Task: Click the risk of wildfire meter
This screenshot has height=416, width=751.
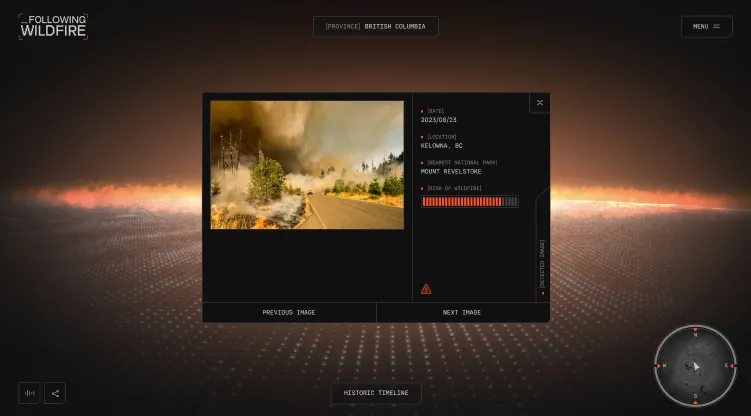Action: tap(469, 202)
